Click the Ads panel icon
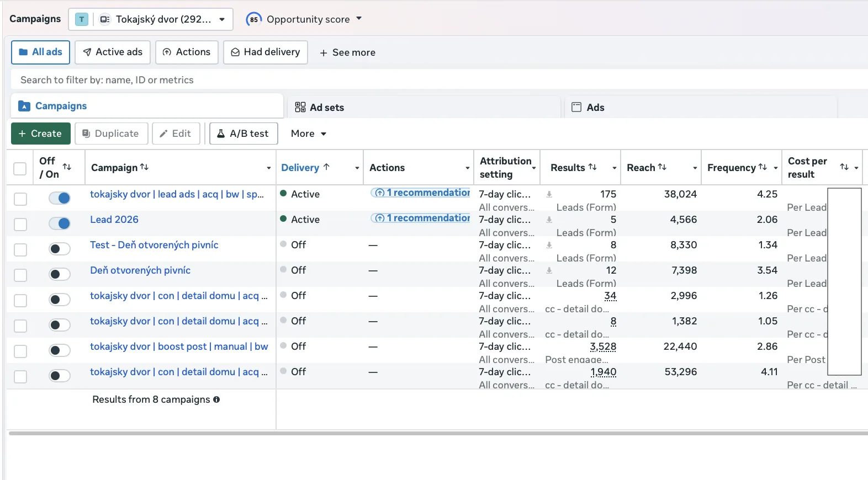868x480 pixels. 576,107
